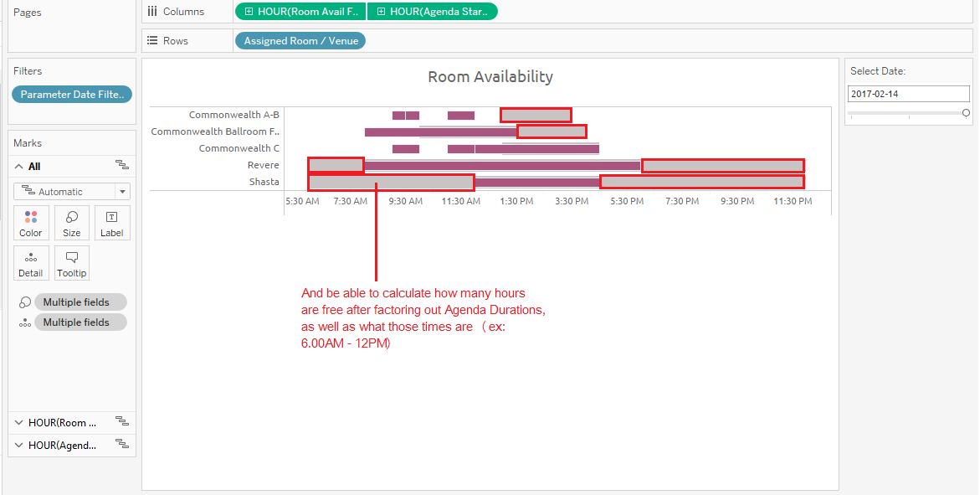The image size is (980, 495).
Task: Click the Size shelf icon
Action: [x=71, y=222]
